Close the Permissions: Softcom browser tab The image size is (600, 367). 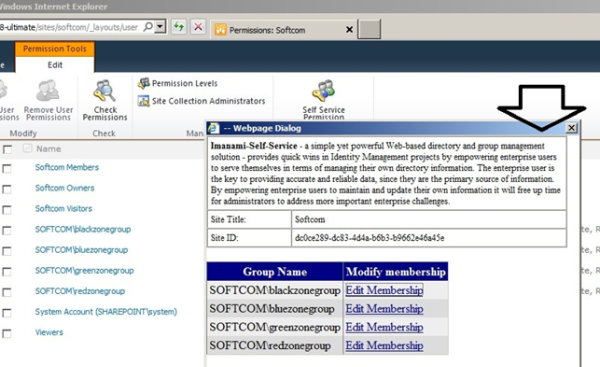click(349, 29)
